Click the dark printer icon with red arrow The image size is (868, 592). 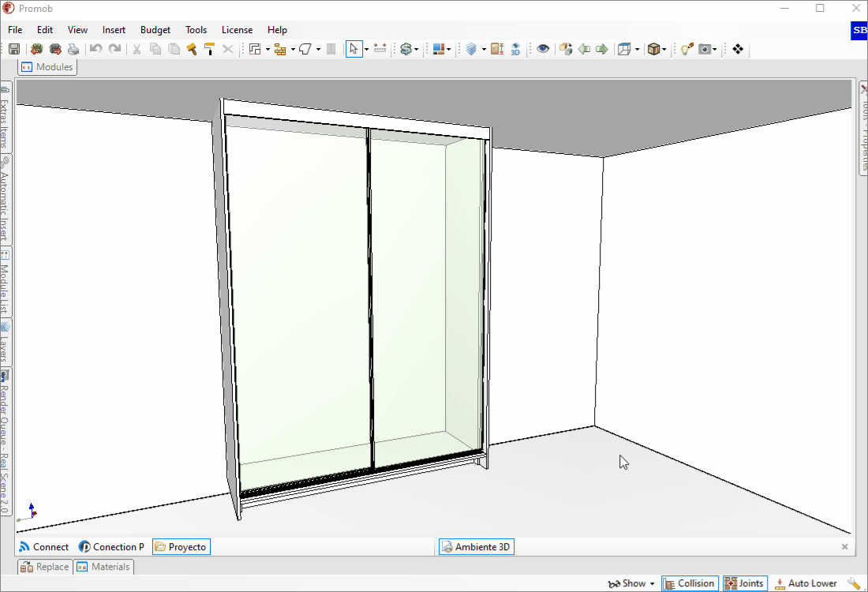(x=55, y=49)
